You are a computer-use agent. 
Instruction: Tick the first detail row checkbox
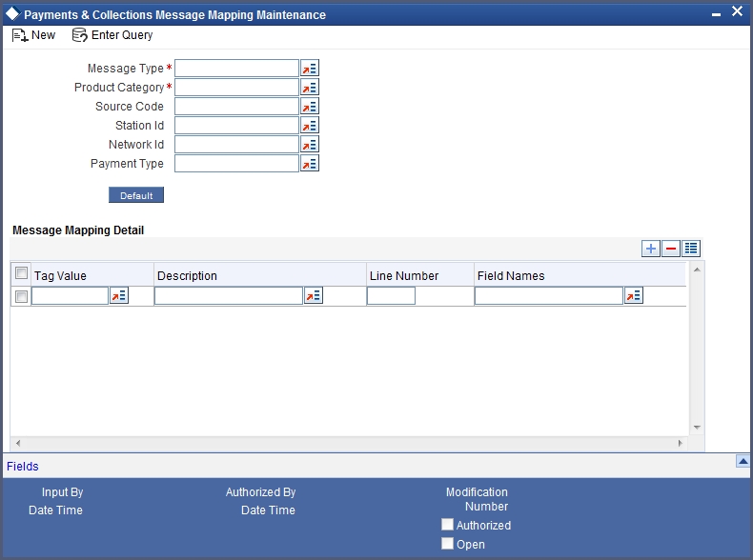coord(21,296)
